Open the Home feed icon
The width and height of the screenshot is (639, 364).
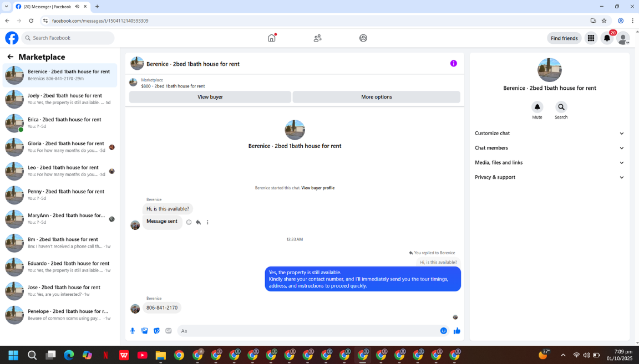pos(271,38)
